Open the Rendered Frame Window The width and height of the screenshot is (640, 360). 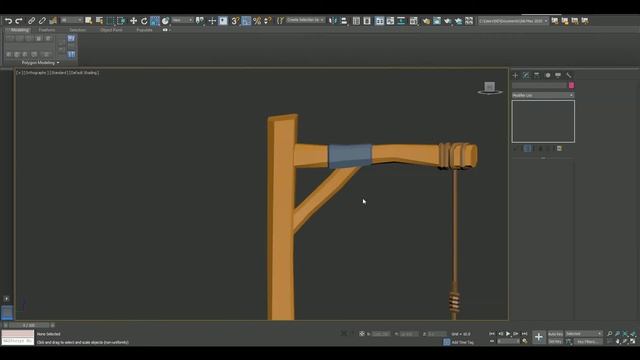[437, 20]
